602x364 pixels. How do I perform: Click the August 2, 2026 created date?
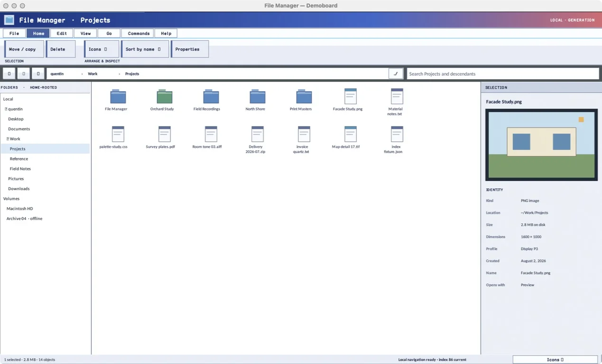(x=533, y=261)
